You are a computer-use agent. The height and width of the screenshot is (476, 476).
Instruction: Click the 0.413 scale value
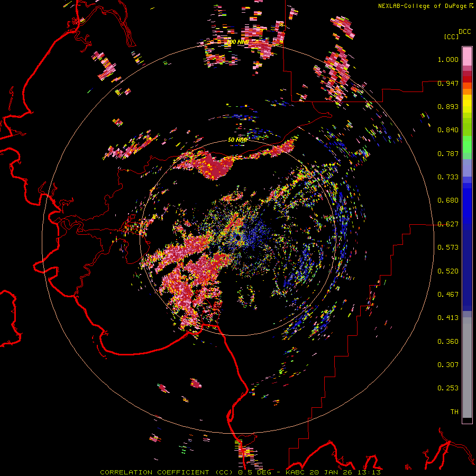[448, 318]
